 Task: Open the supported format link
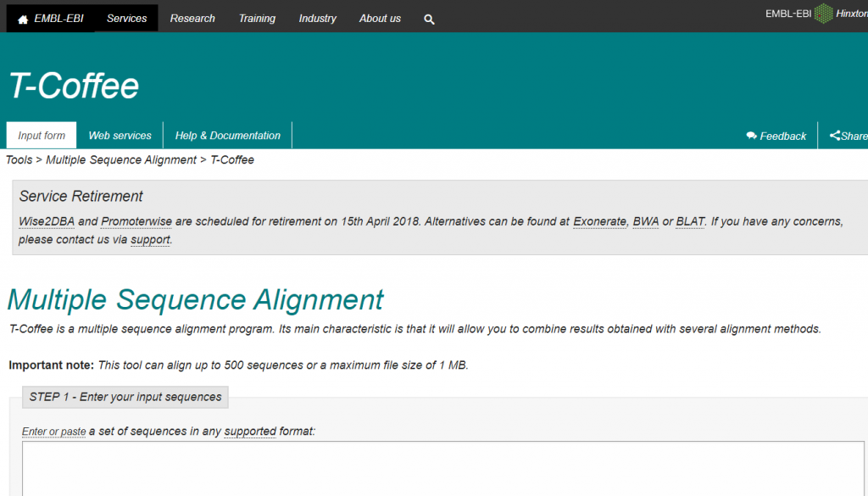tap(250, 432)
